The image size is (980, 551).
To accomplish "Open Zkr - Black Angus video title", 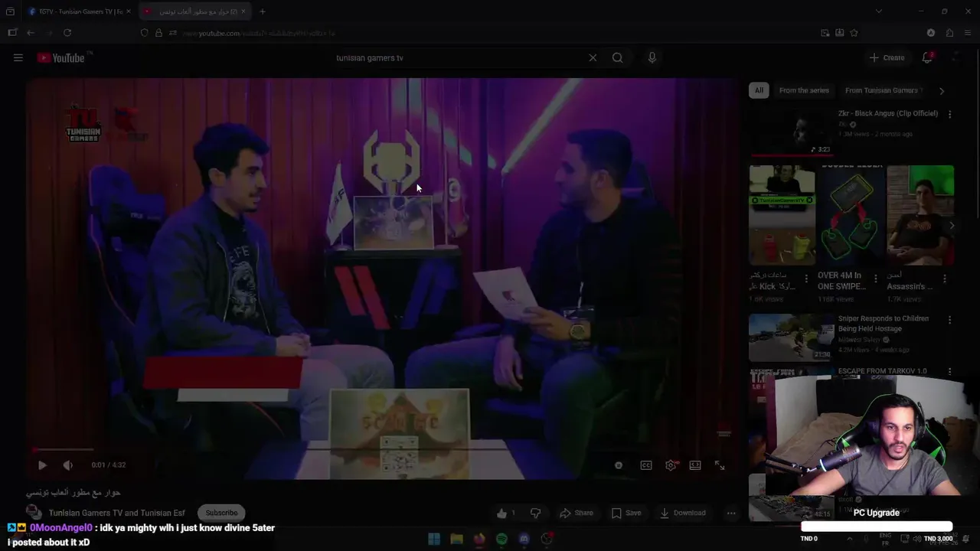I will [888, 113].
